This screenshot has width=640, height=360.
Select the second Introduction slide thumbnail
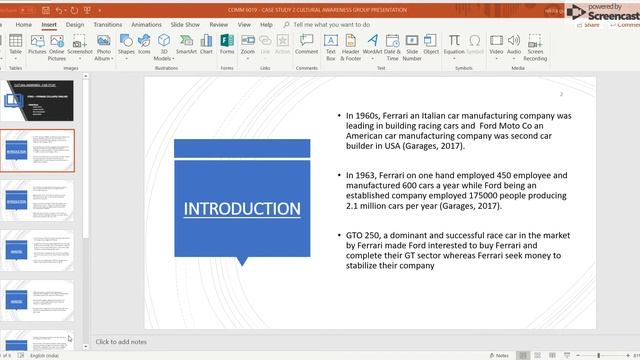click(x=37, y=151)
